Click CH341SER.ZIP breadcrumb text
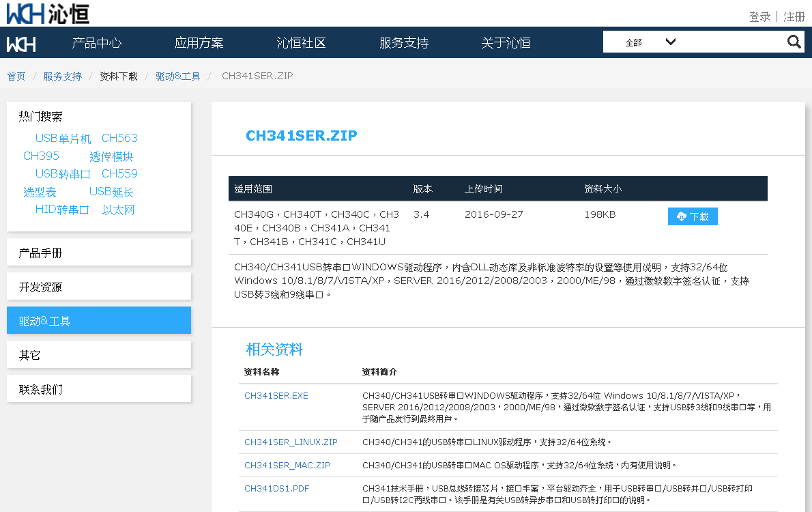The height and width of the screenshot is (512, 812). (257, 76)
